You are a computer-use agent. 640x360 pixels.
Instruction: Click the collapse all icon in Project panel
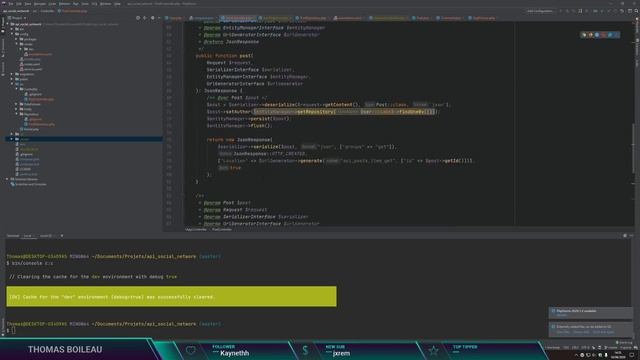click(x=145, y=18)
